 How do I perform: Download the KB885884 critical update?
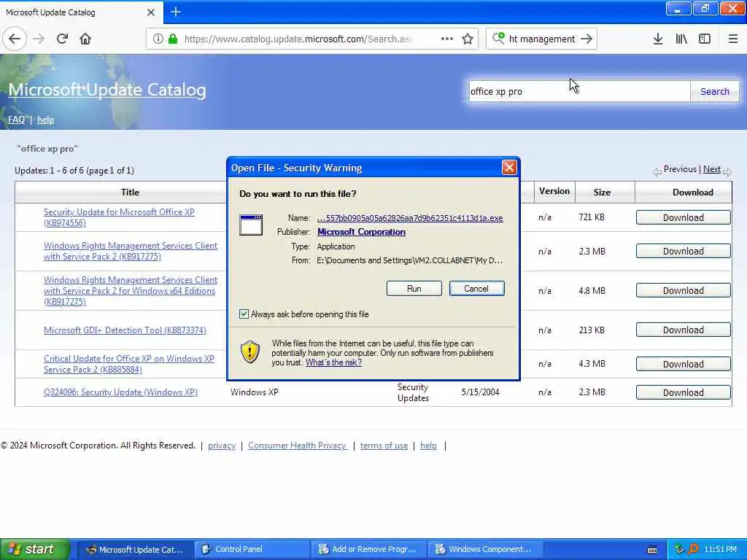click(683, 365)
